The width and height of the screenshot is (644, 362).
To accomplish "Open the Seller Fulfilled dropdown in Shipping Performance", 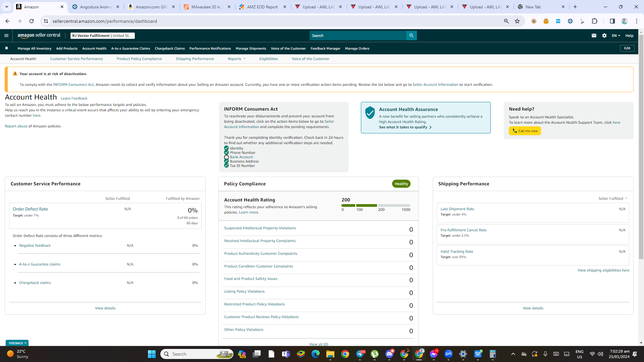I will tap(613, 198).
